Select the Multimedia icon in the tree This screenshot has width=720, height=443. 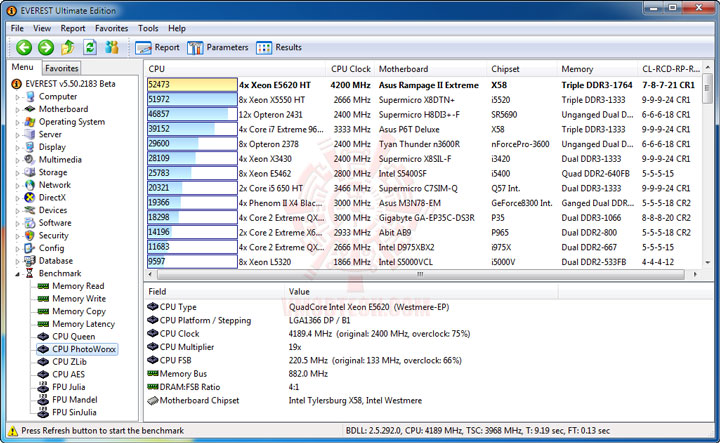coord(30,159)
